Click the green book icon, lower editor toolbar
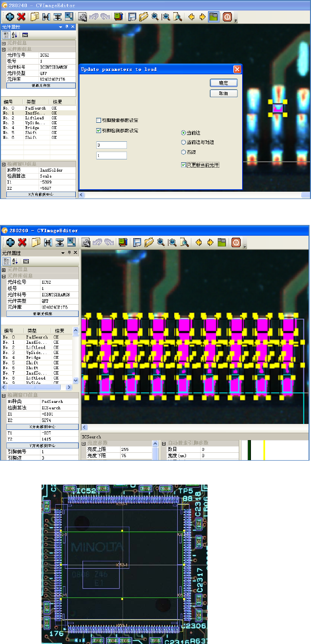 [x=222, y=242]
